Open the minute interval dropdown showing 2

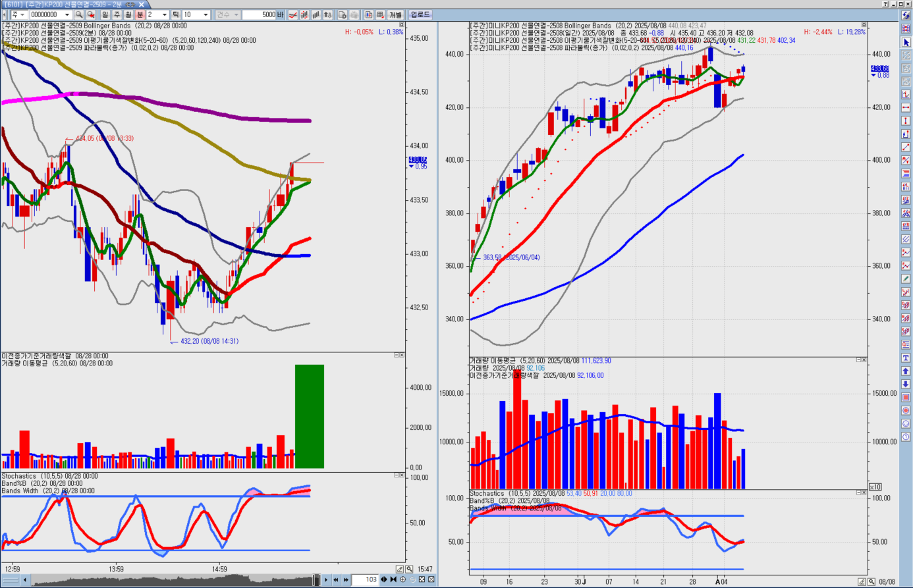click(x=164, y=14)
